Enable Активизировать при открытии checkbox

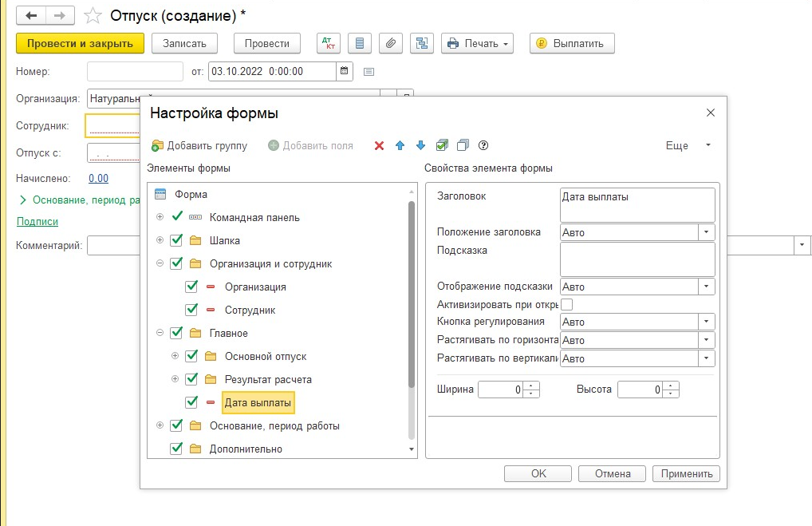click(x=566, y=304)
